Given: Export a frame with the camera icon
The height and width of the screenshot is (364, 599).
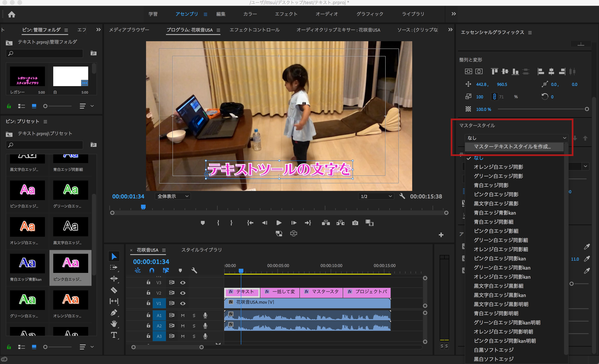Looking at the screenshot, I should point(355,223).
